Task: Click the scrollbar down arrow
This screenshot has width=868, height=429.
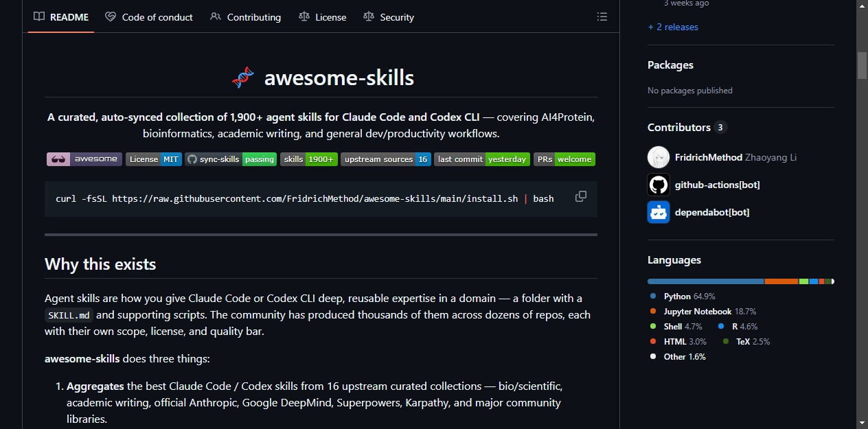Action: tap(862, 422)
